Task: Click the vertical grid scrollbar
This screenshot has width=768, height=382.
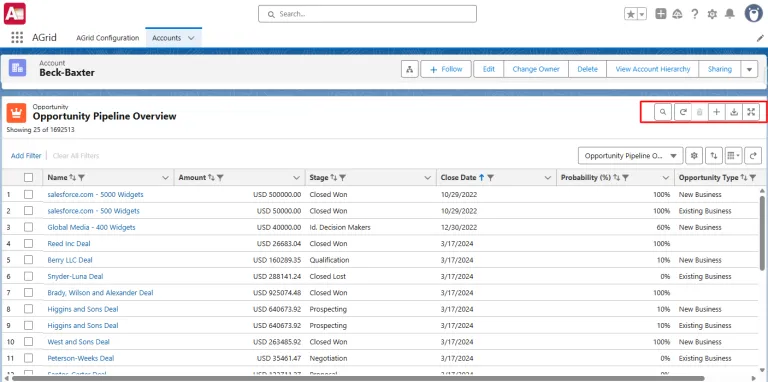Action: click(x=762, y=233)
